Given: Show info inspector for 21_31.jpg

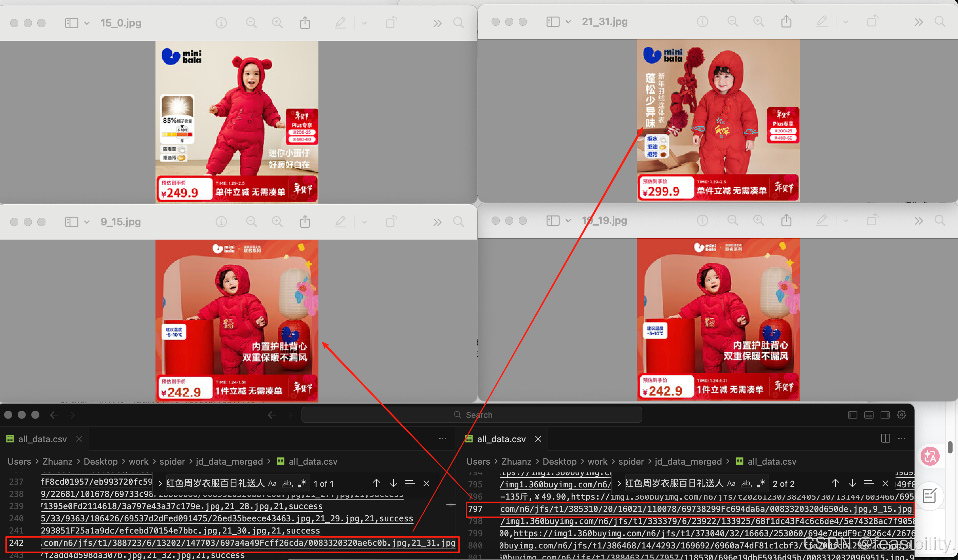Looking at the screenshot, I should (702, 22).
